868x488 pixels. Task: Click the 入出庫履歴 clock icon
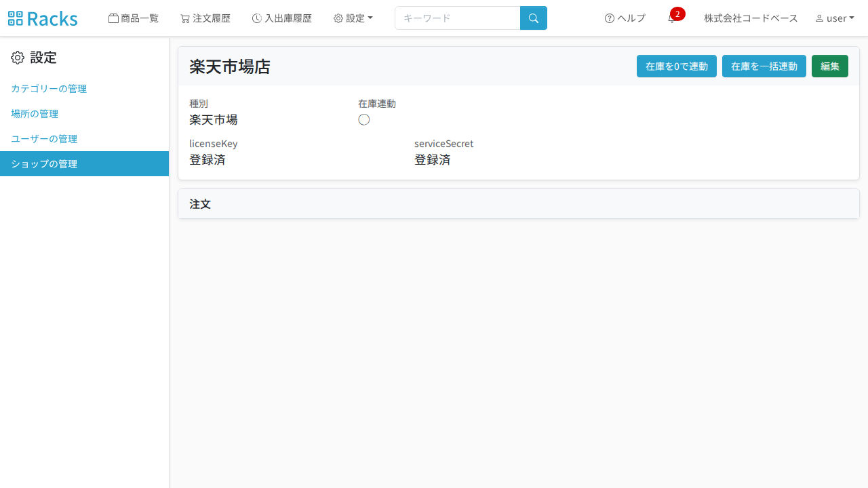tap(257, 18)
